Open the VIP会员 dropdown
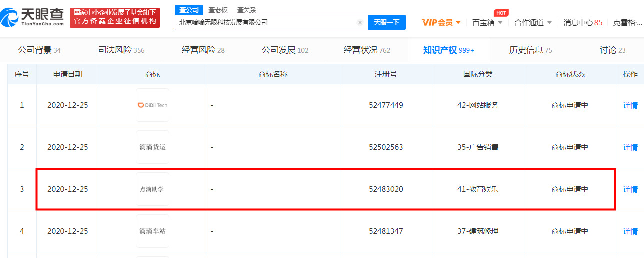644x258 pixels. pyautogui.click(x=441, y=22)
